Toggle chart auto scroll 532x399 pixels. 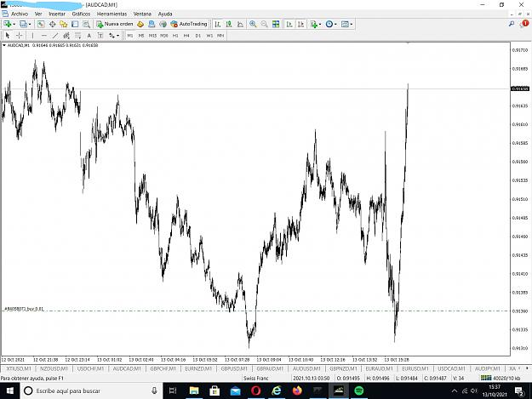tap(289, 24)
